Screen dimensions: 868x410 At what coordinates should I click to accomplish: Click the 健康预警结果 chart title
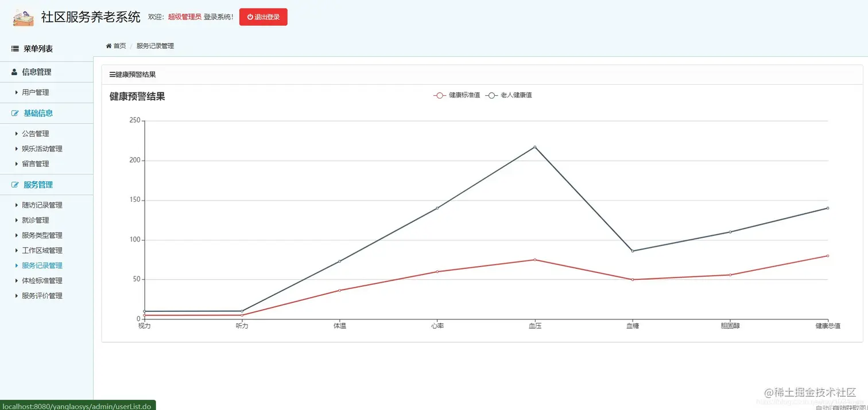137,97
